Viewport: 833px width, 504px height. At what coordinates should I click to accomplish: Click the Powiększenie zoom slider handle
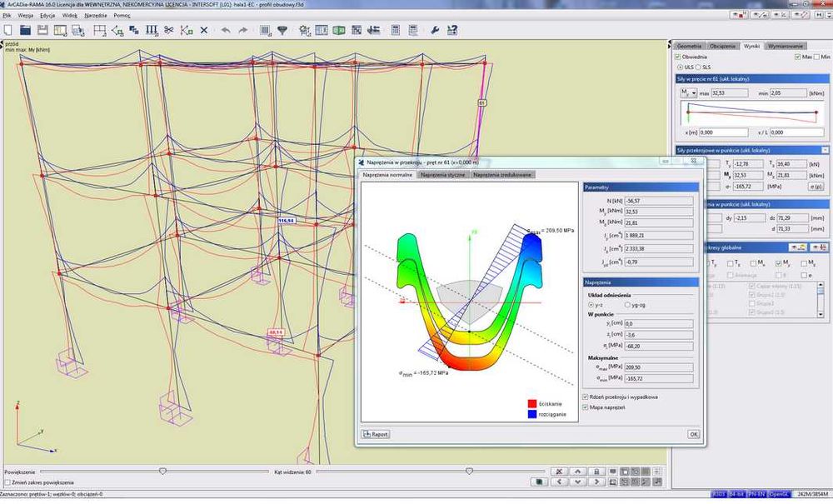(x=162, y=472)
